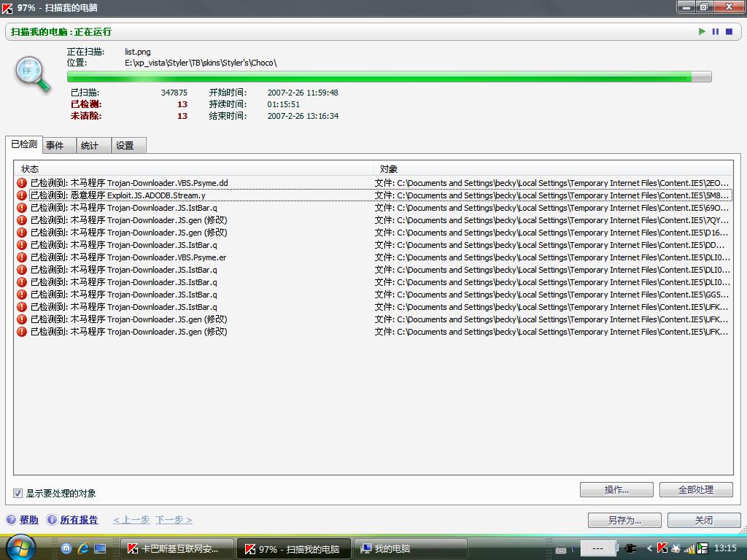The image size is (747, 560).
Task: Click the scan progress bar
Action: [x=390, y=77]
